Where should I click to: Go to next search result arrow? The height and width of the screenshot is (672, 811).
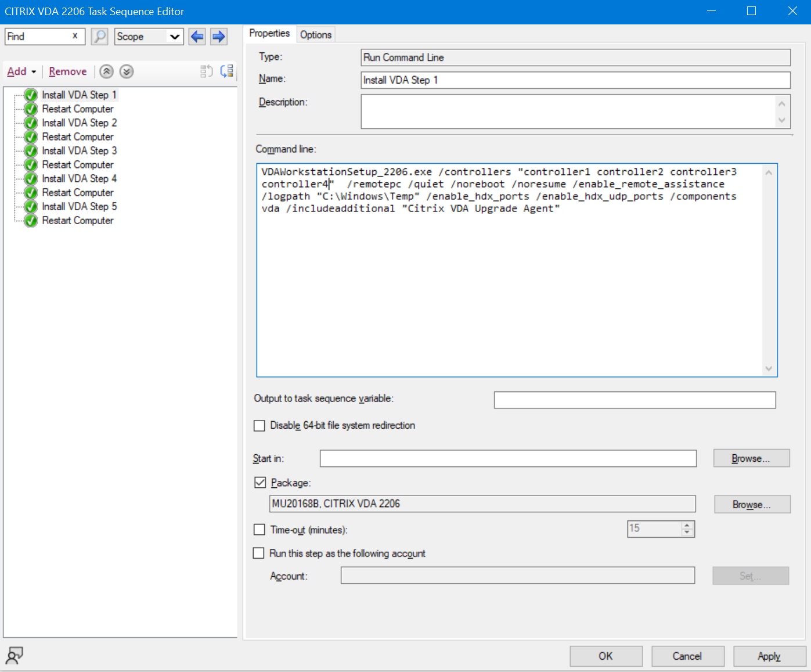click(x=218, y=37)
